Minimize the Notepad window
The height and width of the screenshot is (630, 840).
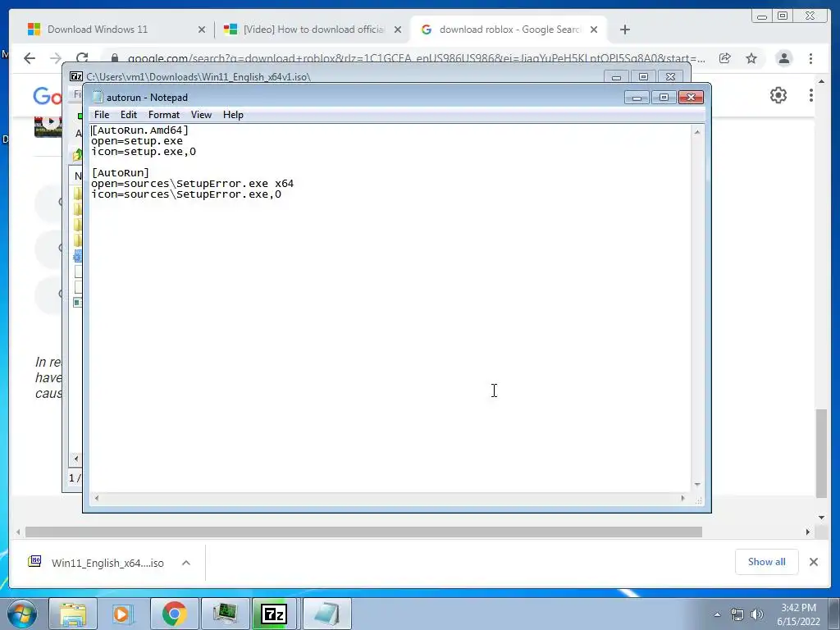pyautogui.click(x=637, y=98)
